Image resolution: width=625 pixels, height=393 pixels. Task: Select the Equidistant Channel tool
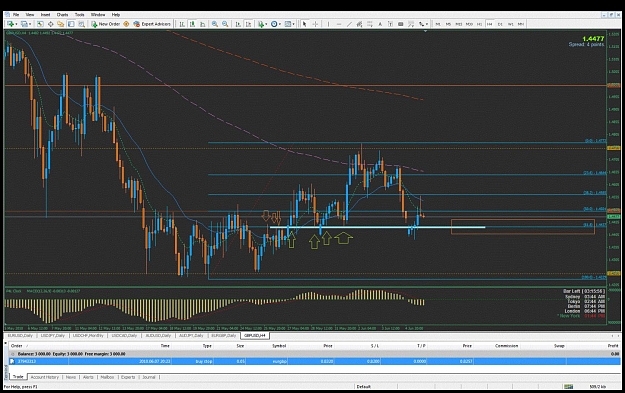pyautogui.click(x=359, y=24)
